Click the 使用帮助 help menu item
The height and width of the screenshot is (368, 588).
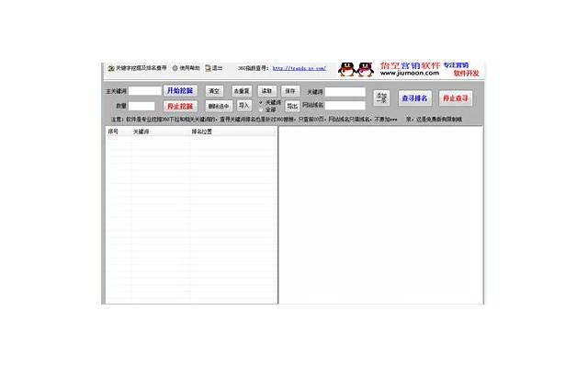coord(189,68)
